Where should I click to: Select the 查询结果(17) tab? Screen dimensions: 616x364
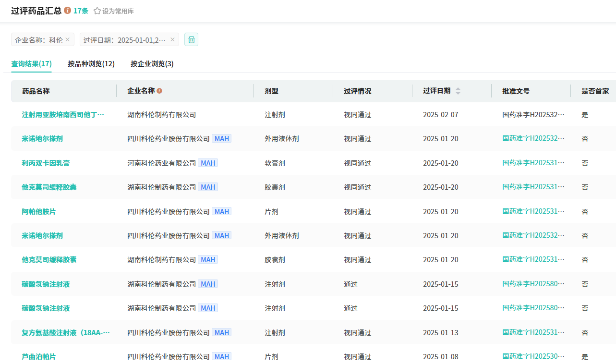32,63
